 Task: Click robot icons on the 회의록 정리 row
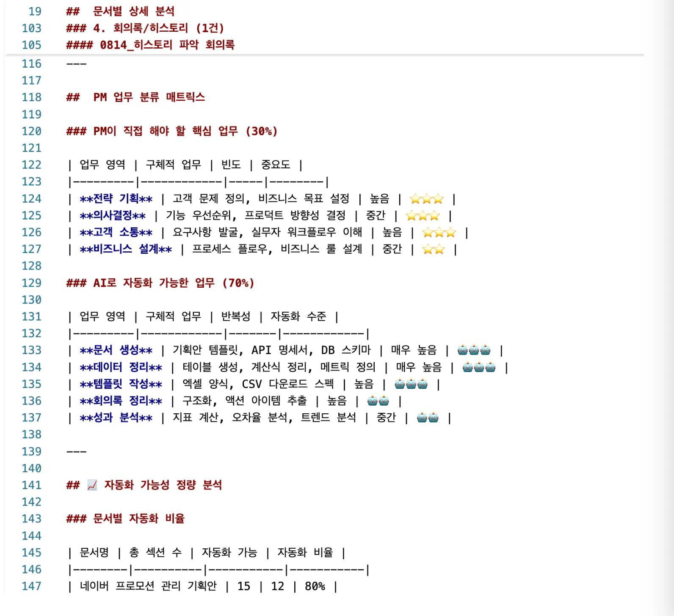(378, 401)
